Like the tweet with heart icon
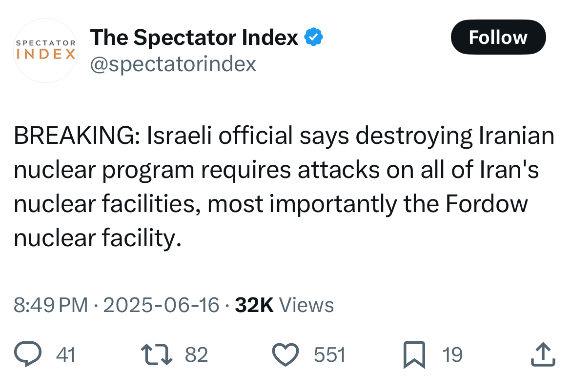 [286, 354]
